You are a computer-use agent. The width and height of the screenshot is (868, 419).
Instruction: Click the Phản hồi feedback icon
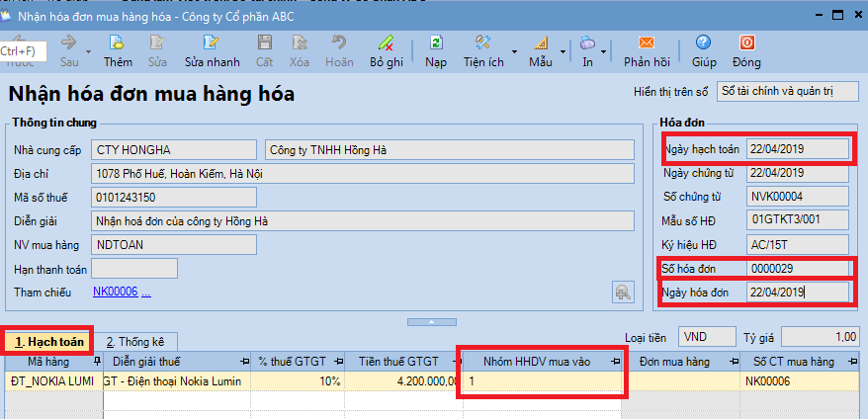coord(647,49)
